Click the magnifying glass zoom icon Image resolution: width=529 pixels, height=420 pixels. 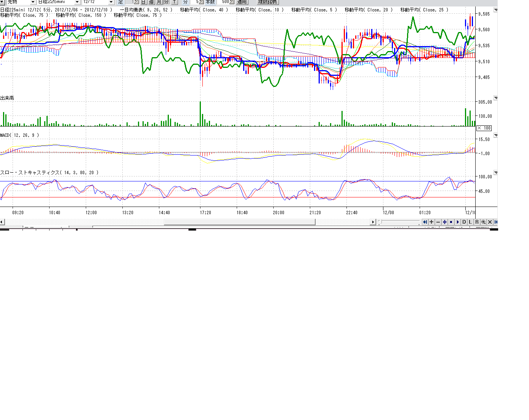pos(483,222)
